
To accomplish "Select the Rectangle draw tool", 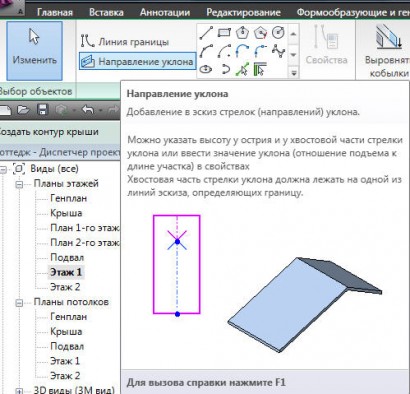I will [224, 33].
